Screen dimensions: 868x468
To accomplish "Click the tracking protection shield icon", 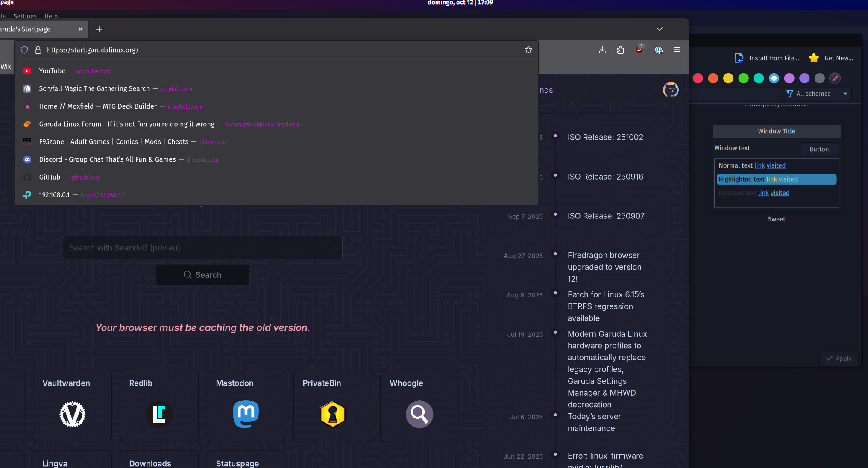I will [x=24, y=50].
